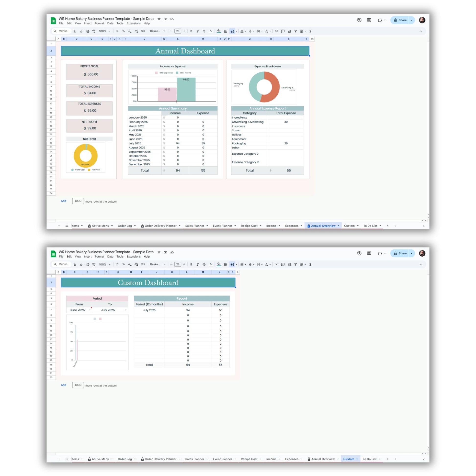
Task: Toggle strikethrough in the top window toolbar
Action: (x=204, y=31)
